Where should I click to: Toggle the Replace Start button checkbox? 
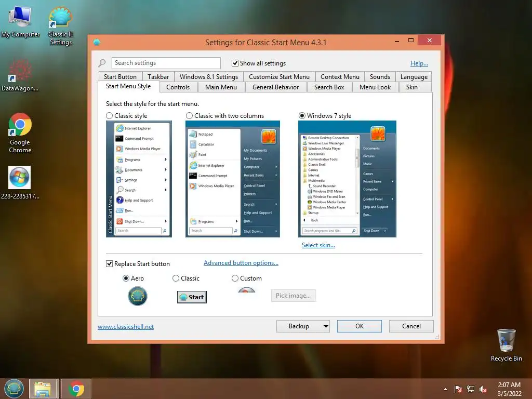click(x=109, y=263)
